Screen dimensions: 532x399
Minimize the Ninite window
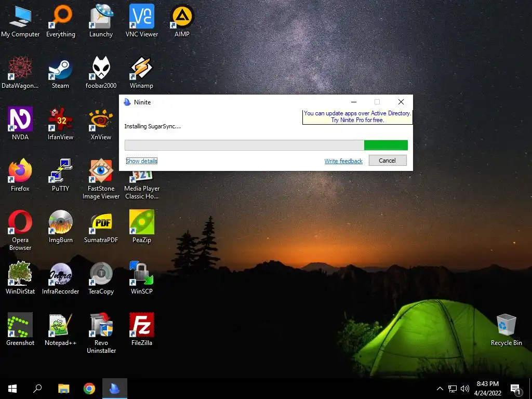(353, 102)
